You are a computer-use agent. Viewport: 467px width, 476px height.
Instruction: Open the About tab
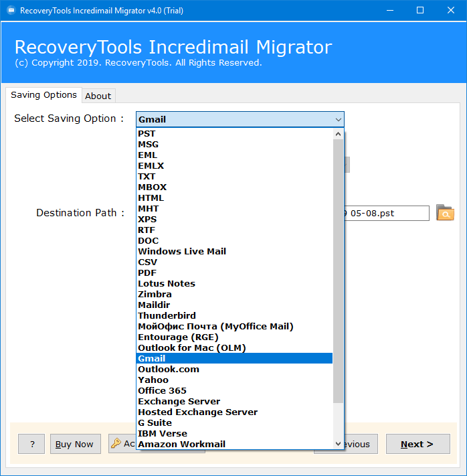click(x=98, y=96)
